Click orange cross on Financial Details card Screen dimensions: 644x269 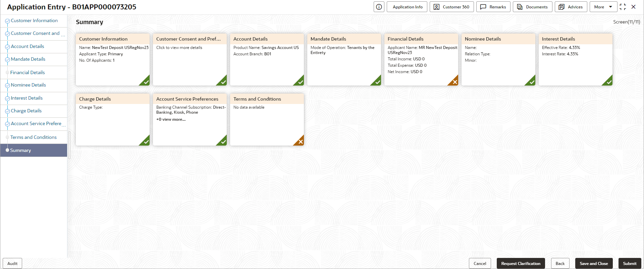click(x=454, y=82)
